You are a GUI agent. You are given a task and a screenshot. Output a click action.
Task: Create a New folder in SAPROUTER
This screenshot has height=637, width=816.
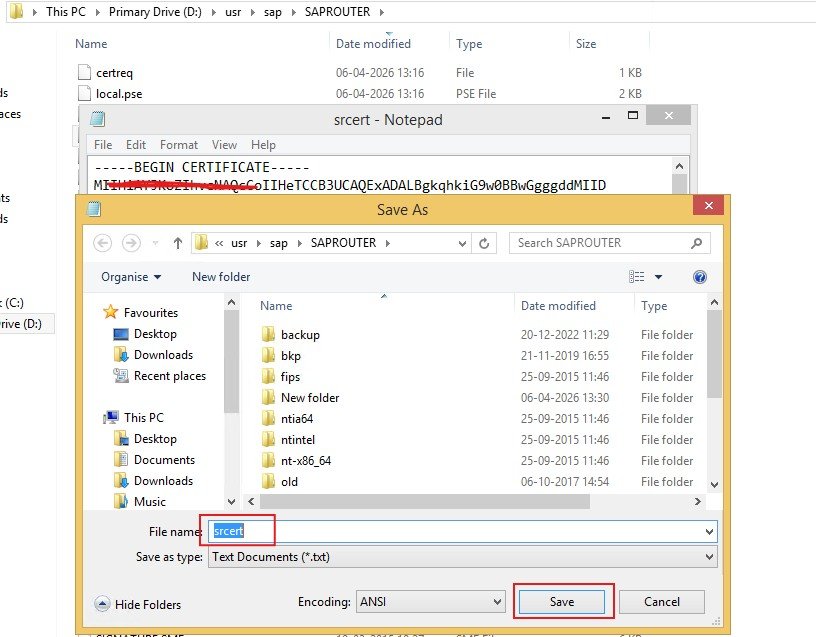(x=220, y=277)
